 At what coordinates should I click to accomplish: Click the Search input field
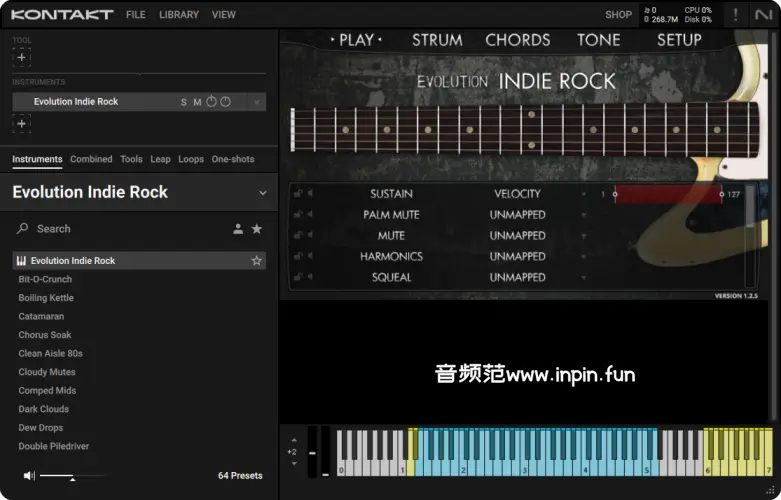point(120,229)
